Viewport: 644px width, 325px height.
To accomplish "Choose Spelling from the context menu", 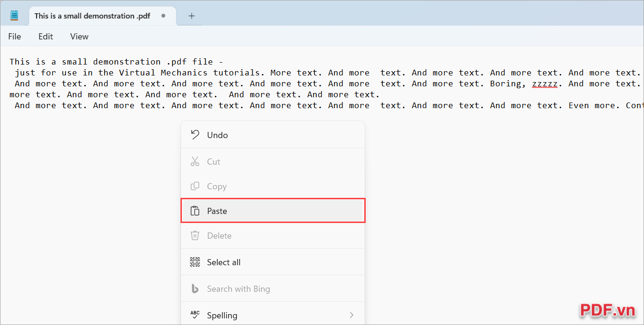I will click(x=273, y=315).
